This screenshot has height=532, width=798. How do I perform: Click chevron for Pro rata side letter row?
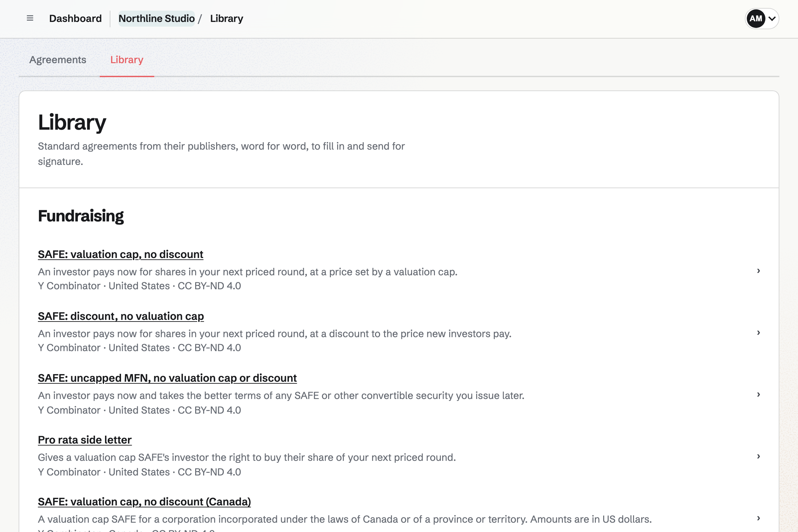coord(758,456)
